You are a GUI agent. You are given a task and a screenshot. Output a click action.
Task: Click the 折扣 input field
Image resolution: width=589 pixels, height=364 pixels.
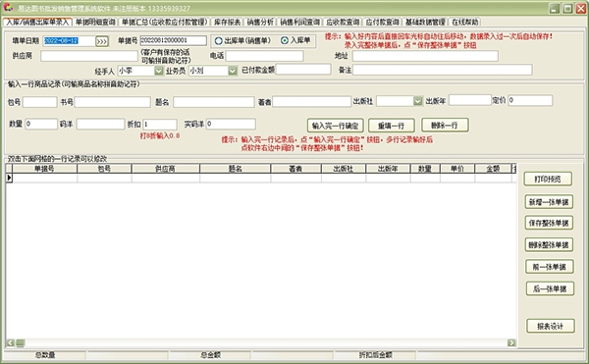point(160,125)
